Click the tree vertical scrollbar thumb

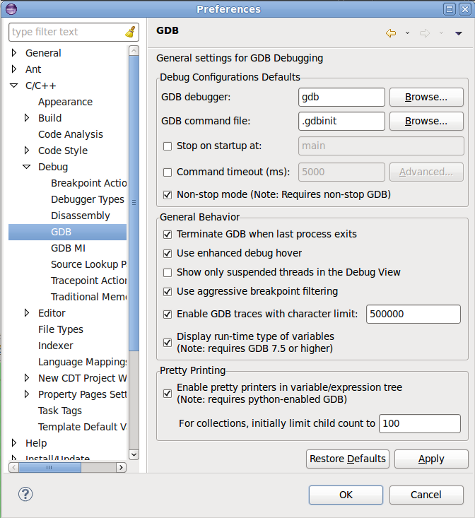[134, 203]
